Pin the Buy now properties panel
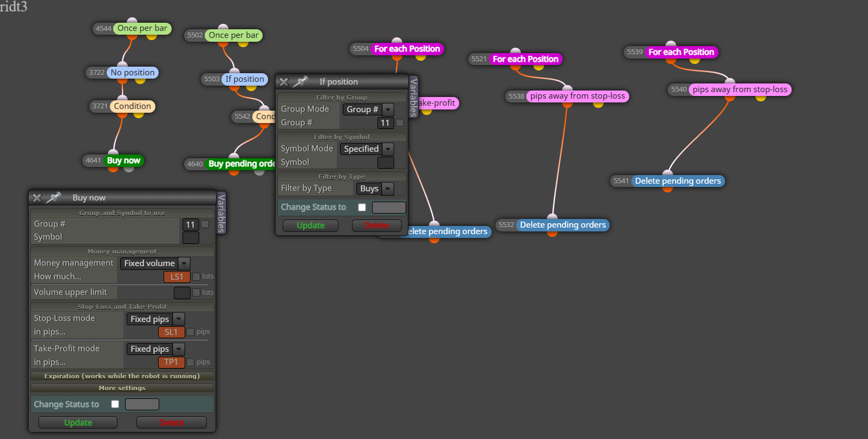Viewport: 868px width, 439px height. 54,198
